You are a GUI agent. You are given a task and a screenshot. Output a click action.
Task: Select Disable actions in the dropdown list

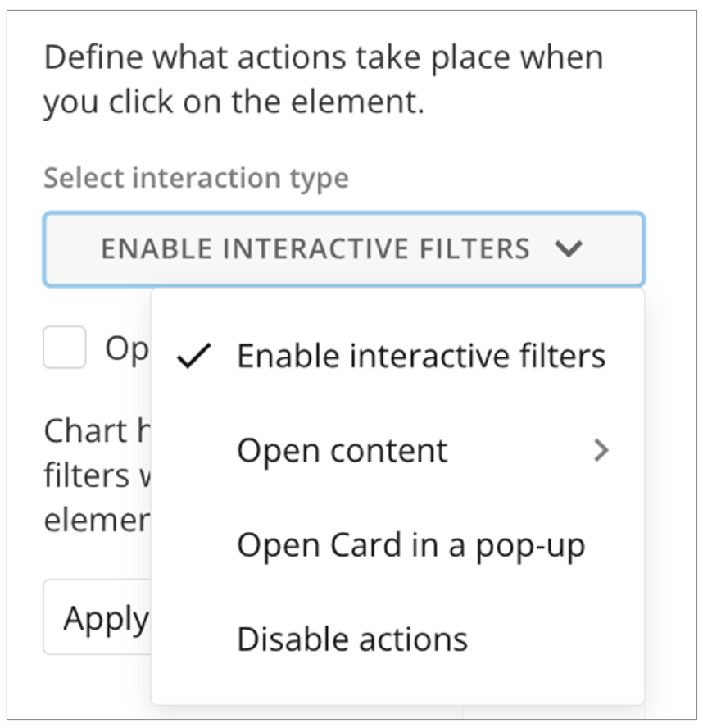click(x=352, y=639)
